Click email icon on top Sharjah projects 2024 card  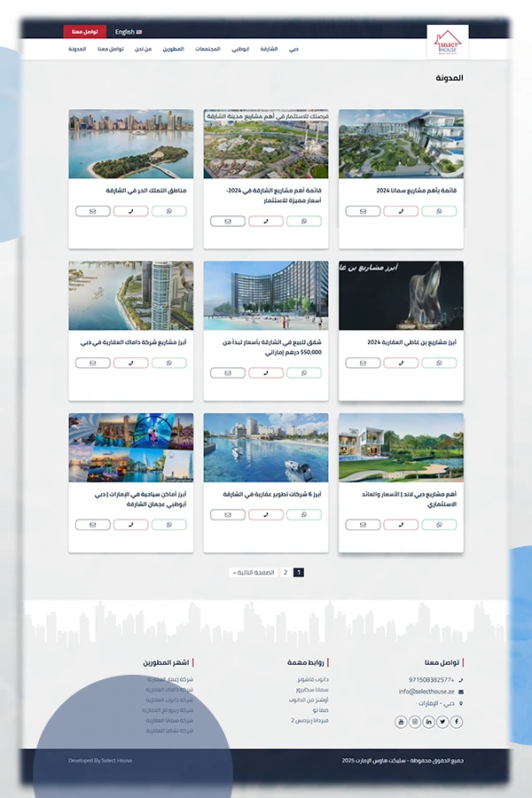coord(228,222)
